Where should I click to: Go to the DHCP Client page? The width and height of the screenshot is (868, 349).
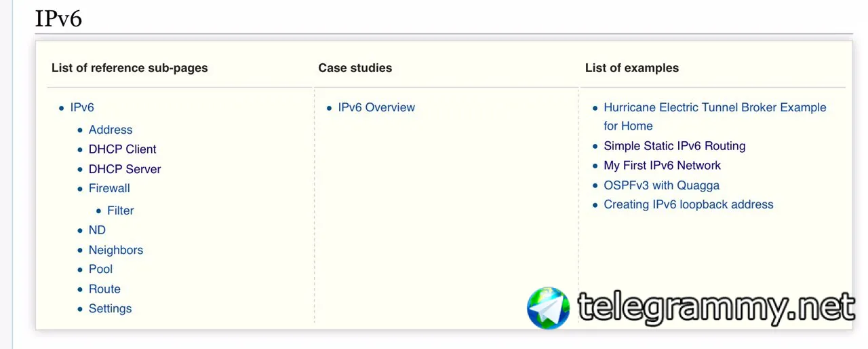coord(123,149)
